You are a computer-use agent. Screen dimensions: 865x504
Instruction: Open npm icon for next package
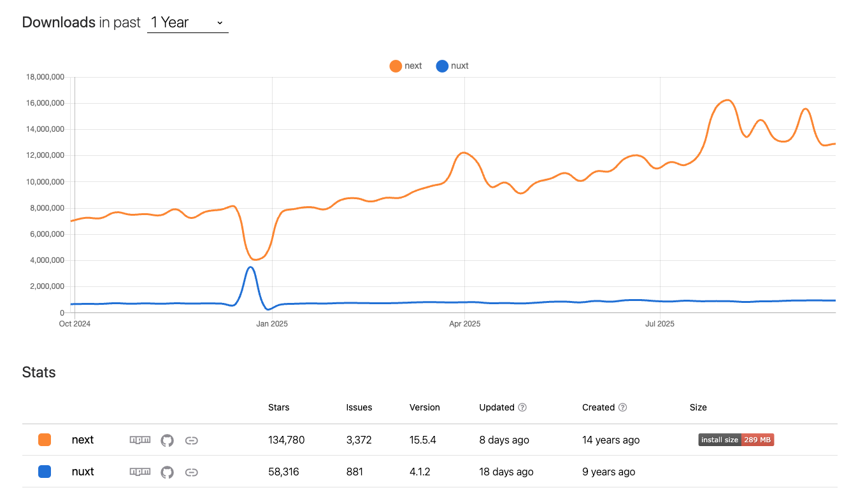point(140,440)
